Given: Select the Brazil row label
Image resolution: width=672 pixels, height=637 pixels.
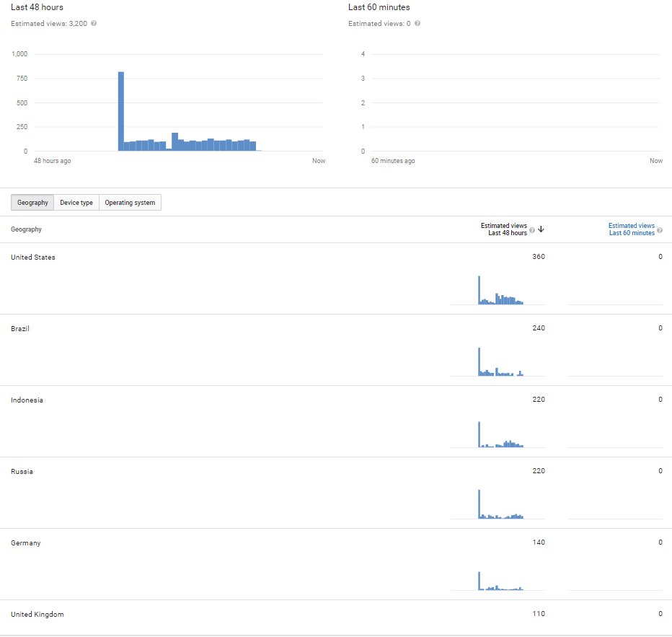Looking at the screenshot, I should pyautogui.click(x=20, y=329).
